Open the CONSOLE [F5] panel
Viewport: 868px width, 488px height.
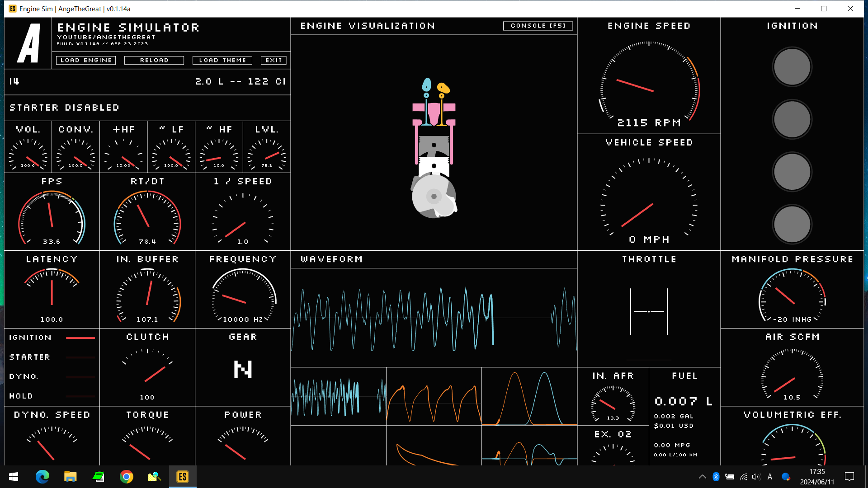pos(538,26)
